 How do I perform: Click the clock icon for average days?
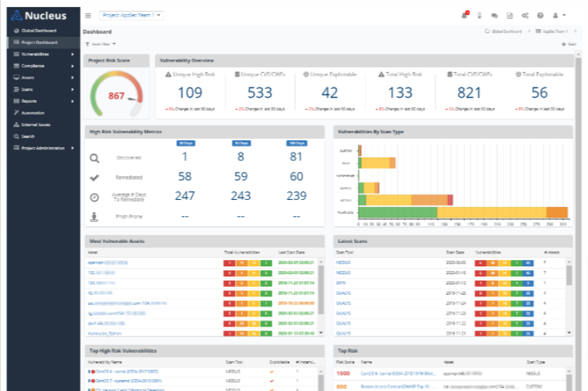[95, 197]
